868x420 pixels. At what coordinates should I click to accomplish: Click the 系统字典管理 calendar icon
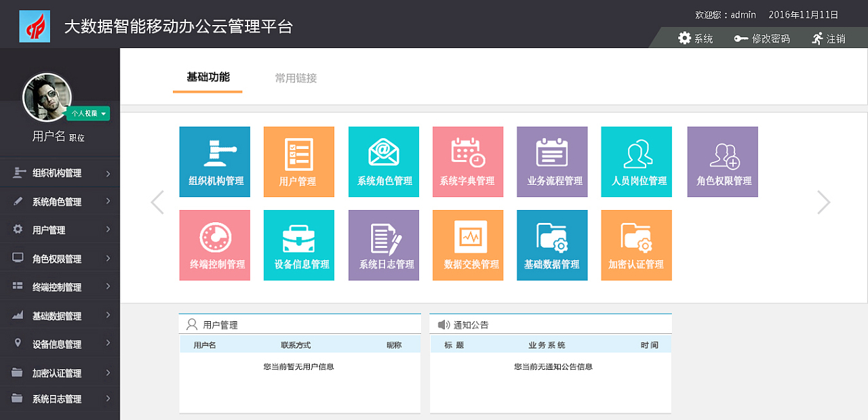coord(467,161)
